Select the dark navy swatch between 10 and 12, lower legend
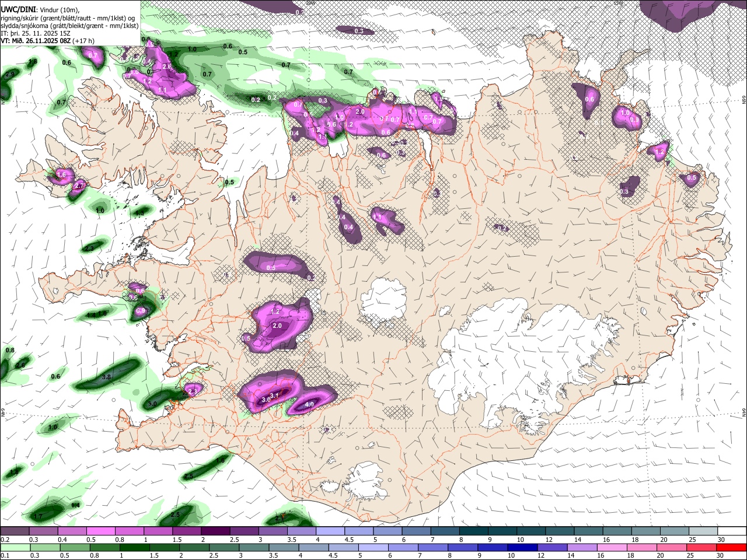 (x=521, y=547)
